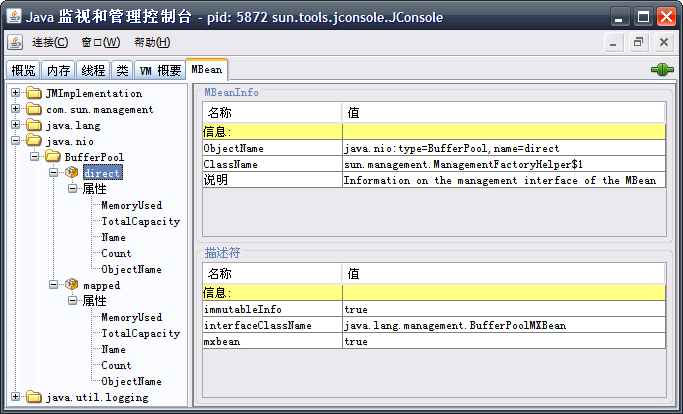The width and height of the screenshot is (683, 414).
Task: Open the 窗口(W) menu
Action: pos(101,42)
